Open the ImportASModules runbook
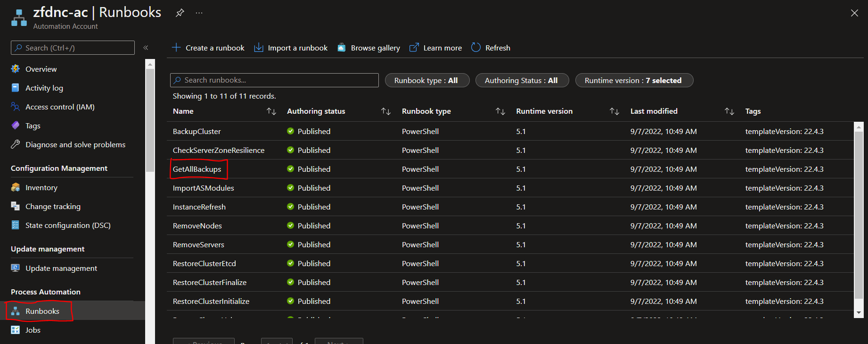 [x=203, y=188]
